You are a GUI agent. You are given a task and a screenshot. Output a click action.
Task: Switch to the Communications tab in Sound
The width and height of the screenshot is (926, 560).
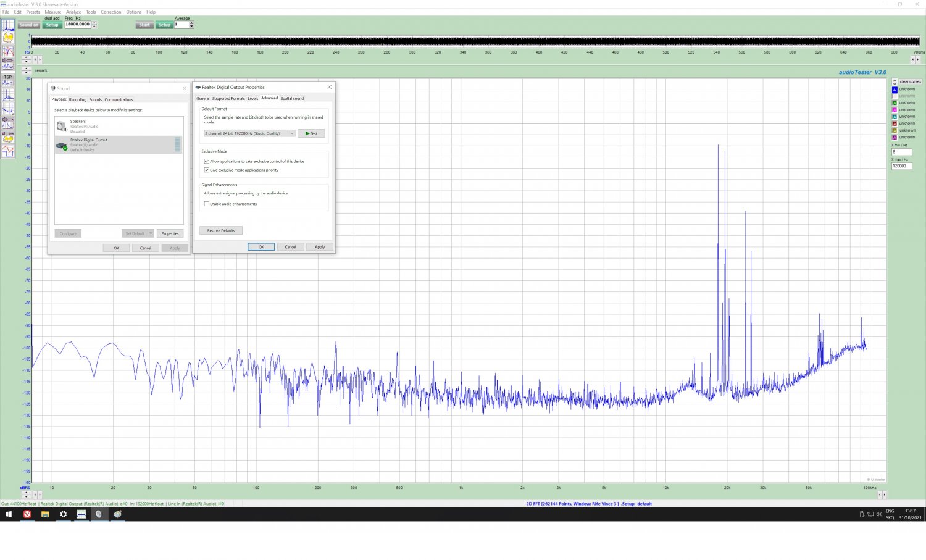tap(119, 99)
